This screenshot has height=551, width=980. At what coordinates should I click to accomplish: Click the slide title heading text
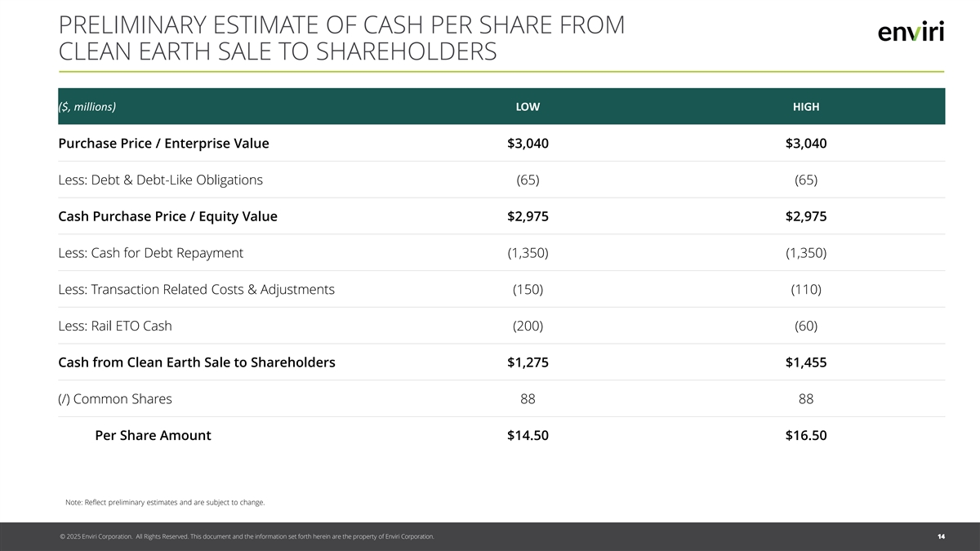point(341,38)
